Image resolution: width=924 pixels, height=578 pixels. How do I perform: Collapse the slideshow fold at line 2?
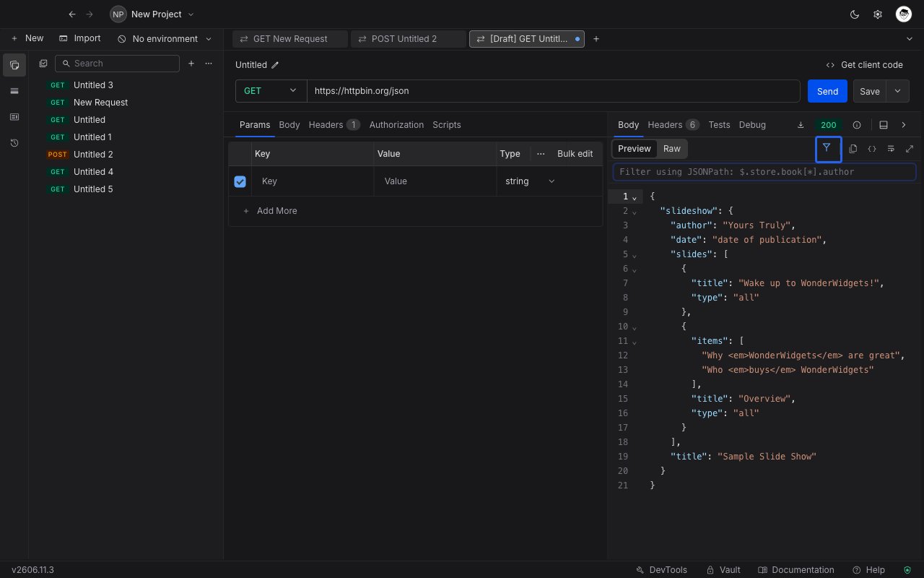point(635,212)
